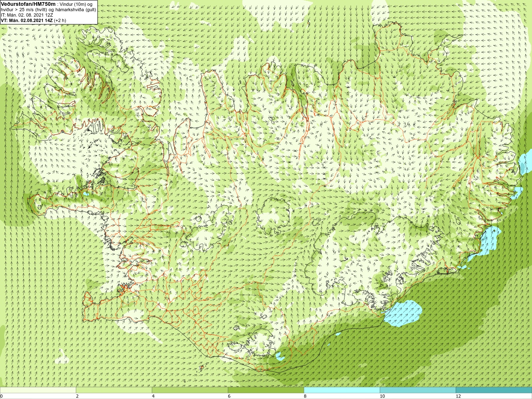This screenshot has height=399, width=532.
Task: Click the "8" scale label
Action: click(305, 396)
